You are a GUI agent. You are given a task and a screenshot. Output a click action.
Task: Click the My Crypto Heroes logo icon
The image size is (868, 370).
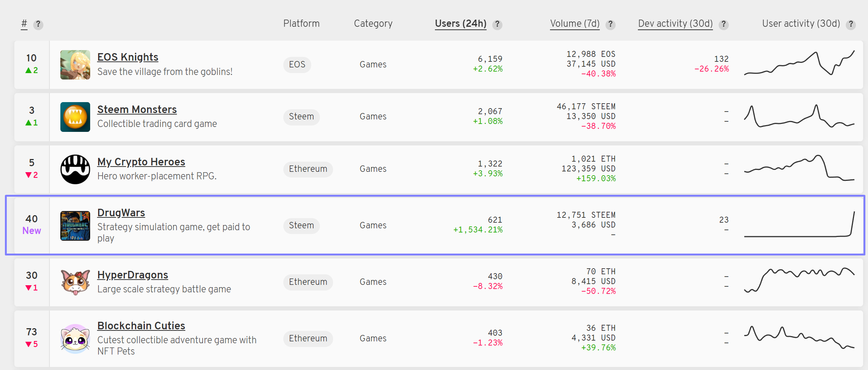pyautogui.click(x=75, y=169)
